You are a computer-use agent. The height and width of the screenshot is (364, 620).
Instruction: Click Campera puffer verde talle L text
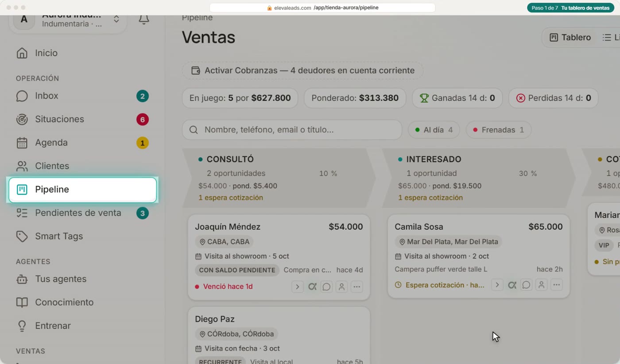pos(441,269)
